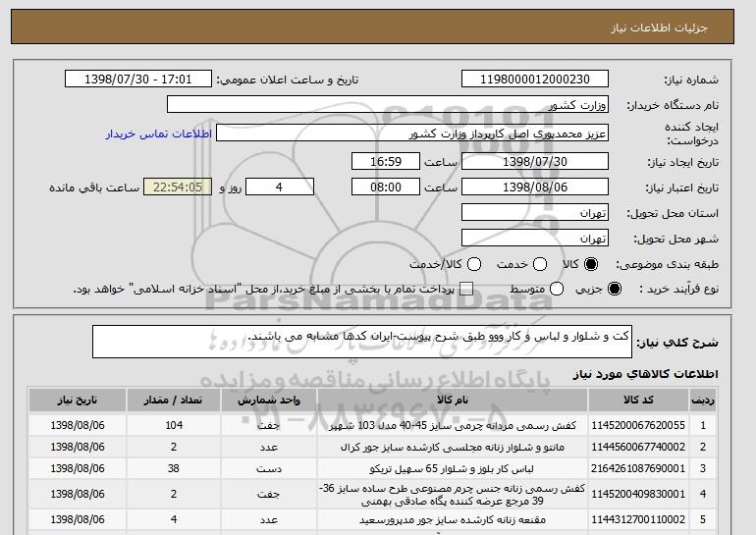Click the اطلاعات کالاهای مورد نیاز heading
Image resolution: width=756 pixels, height=535 pixels.
tap(646, 375)
